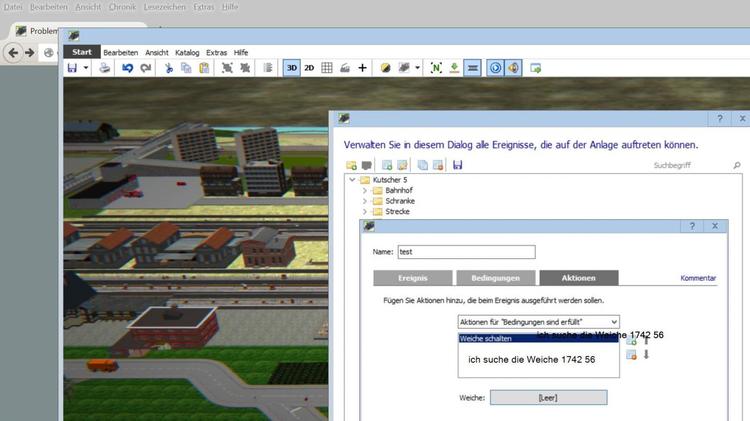This screenshot has height=421, width=750.
Task: Open the Katalog menu
Action: tap(187, 52)
